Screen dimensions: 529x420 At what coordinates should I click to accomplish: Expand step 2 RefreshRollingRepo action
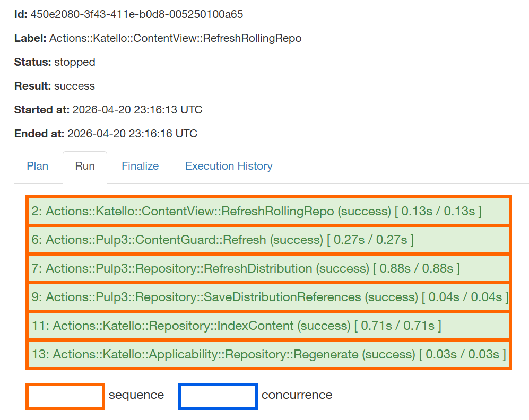tap(256, 211)
